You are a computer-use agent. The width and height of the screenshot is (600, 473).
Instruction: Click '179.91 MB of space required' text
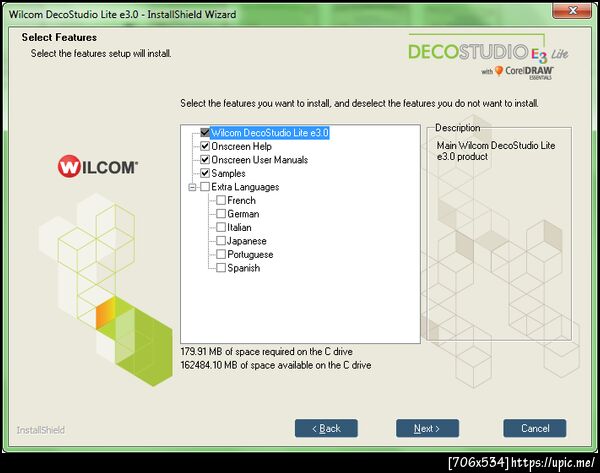[267, 351]
